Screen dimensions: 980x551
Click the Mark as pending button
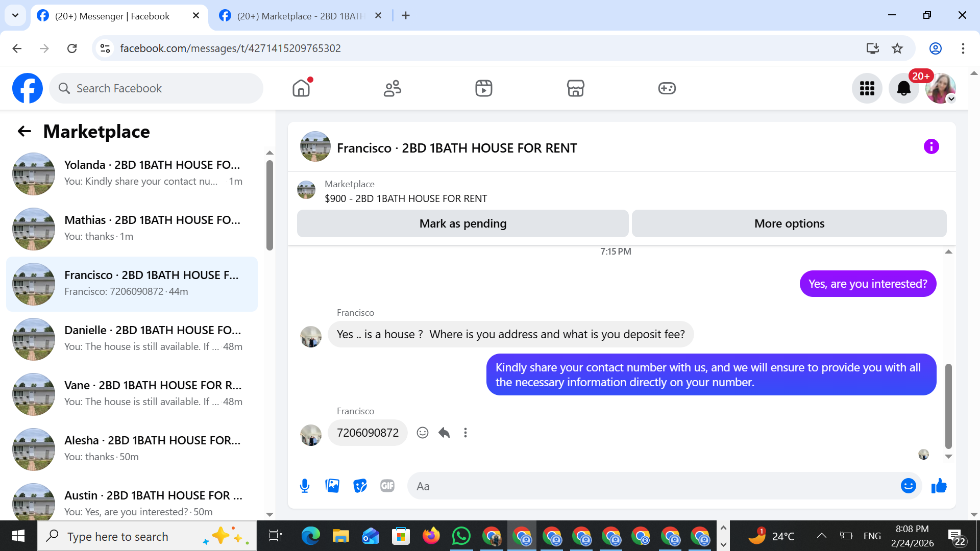[x=462, y=223]
